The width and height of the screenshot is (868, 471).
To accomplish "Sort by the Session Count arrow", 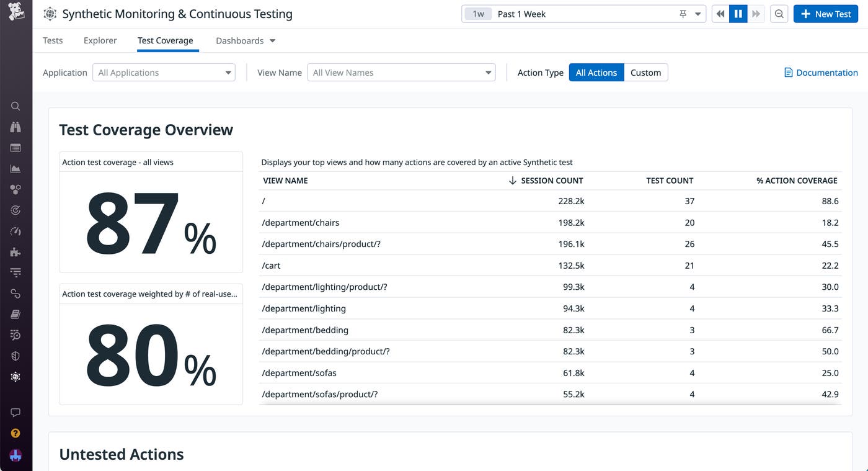I will pyautogui.click(x=512, y=181).
